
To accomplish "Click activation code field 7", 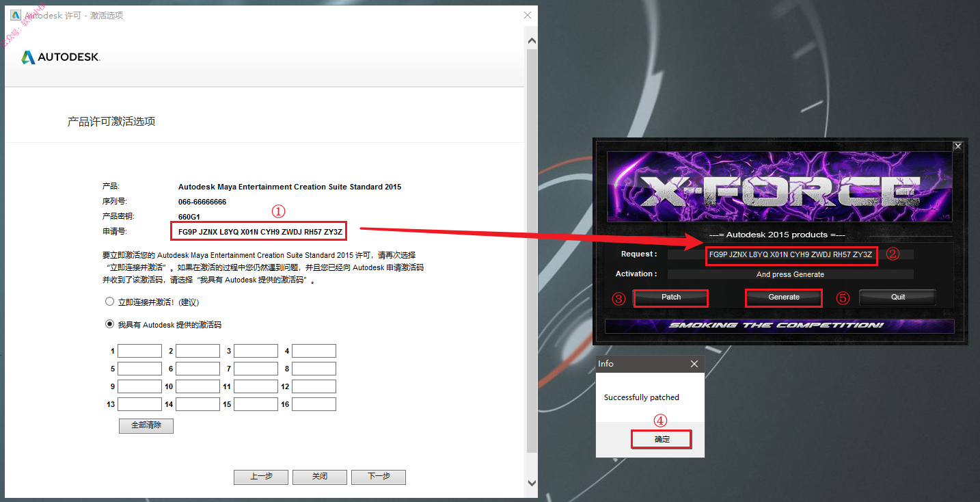I will (256, 369).
